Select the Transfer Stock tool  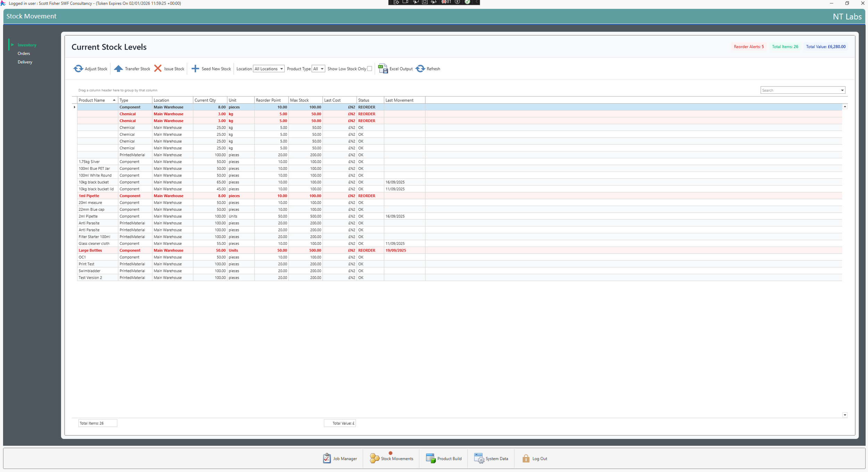coord(119,68)
